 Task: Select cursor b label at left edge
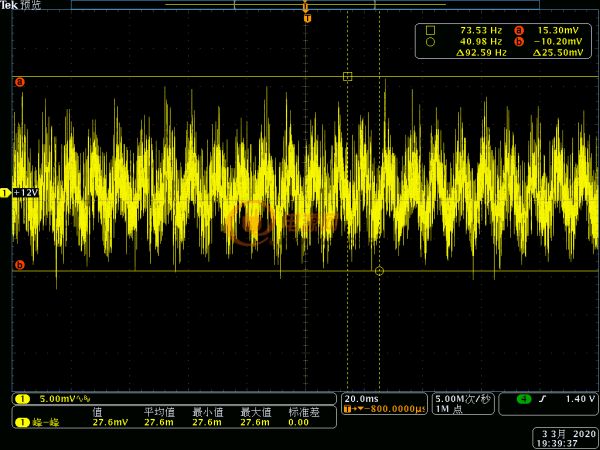[20, 265]
